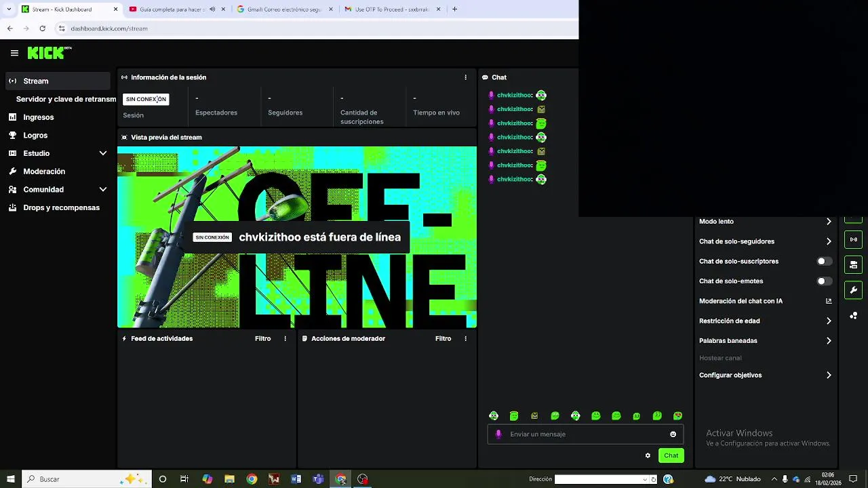Screen dimensions: 868x488
Task: Select Stream in the sidebar
Action: pyautogui.click(x=58, y=81)
